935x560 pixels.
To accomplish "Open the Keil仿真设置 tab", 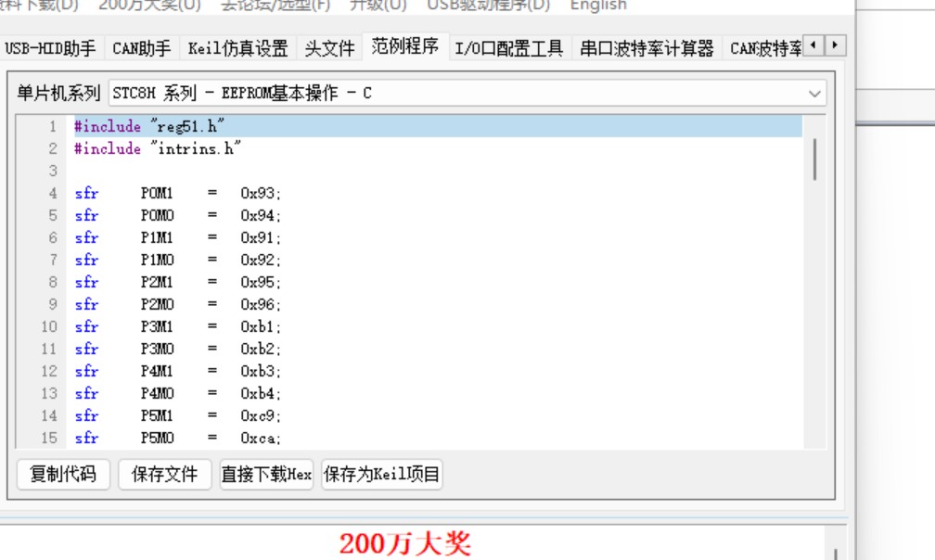I will point(237,48).
